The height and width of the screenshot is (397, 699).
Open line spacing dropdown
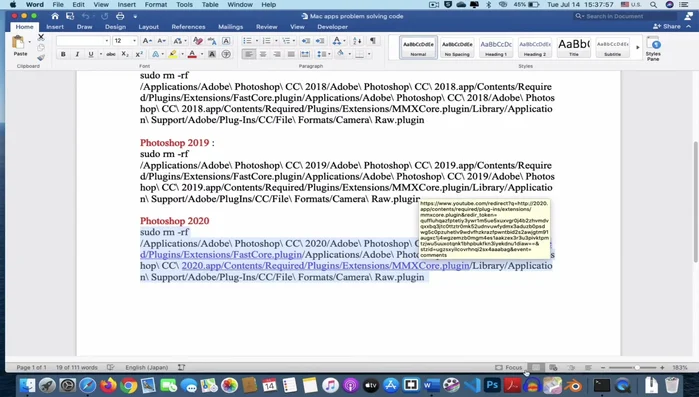click(323, 54)
